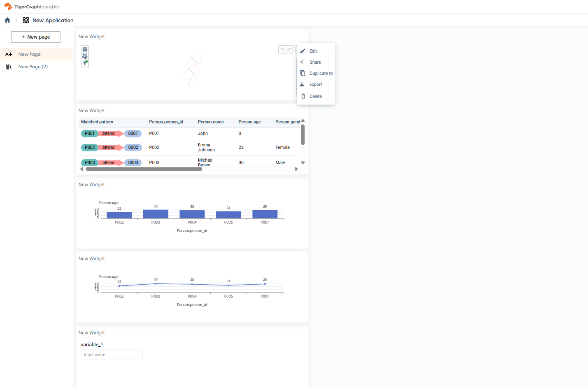
Task: Click the redo arrow in graph widget
Action: coord(290,49)
